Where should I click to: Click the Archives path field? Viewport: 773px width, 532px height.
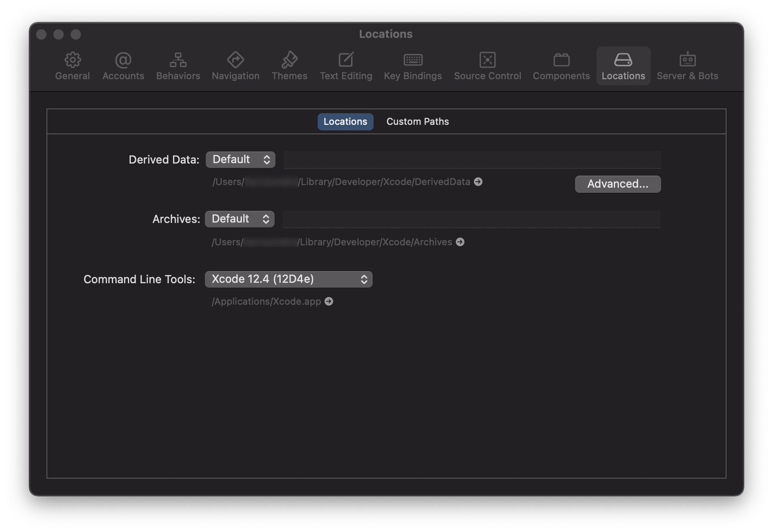pyautogui.click(x=471, y=219)
